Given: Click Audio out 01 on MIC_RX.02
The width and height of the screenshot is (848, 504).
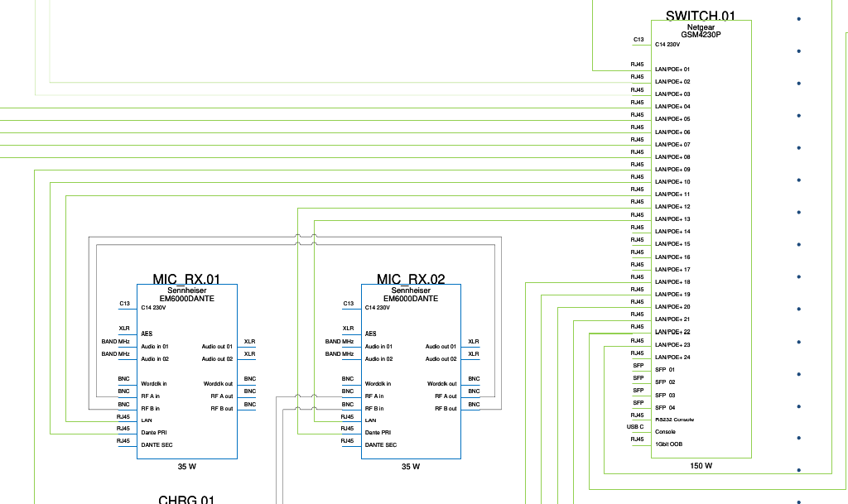Looking at the screenshot, I should [441, 347].
